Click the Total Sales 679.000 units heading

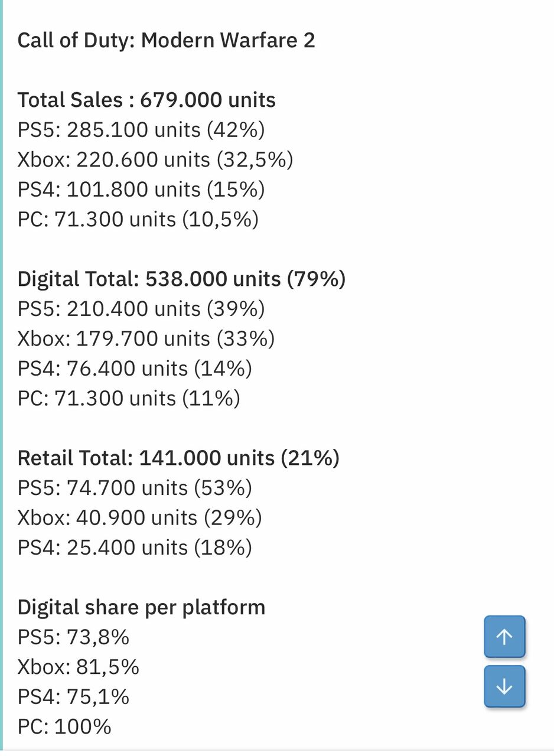pyautogui.click(x=146, y=100)
